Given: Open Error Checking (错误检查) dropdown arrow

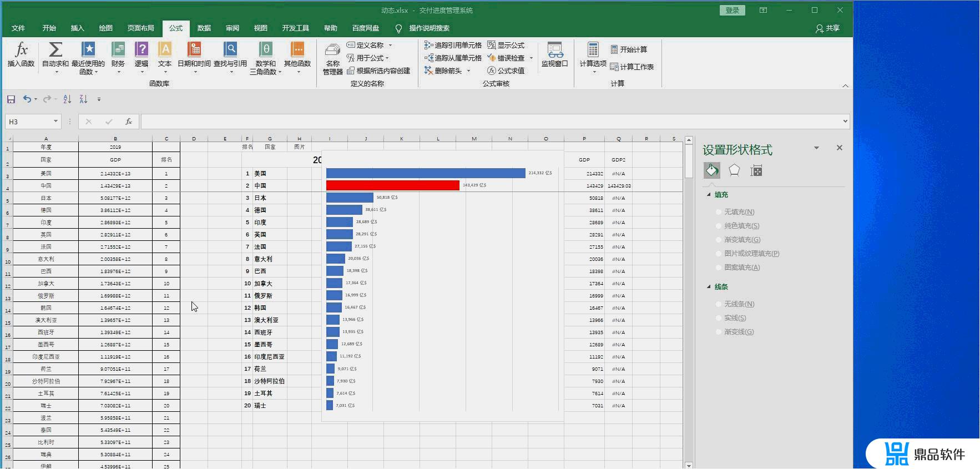Looking at the screenshot, I should tap(531, 58).
